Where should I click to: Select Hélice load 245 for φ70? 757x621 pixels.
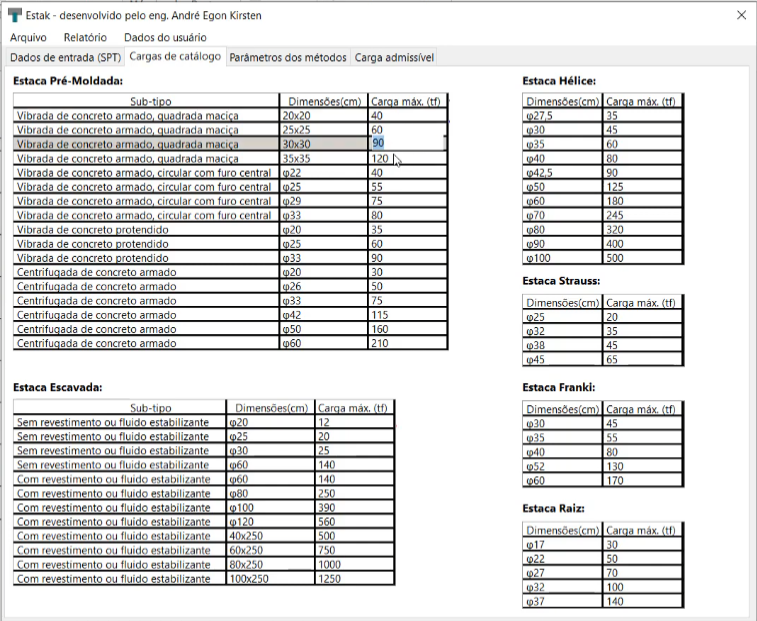[643, 215]
